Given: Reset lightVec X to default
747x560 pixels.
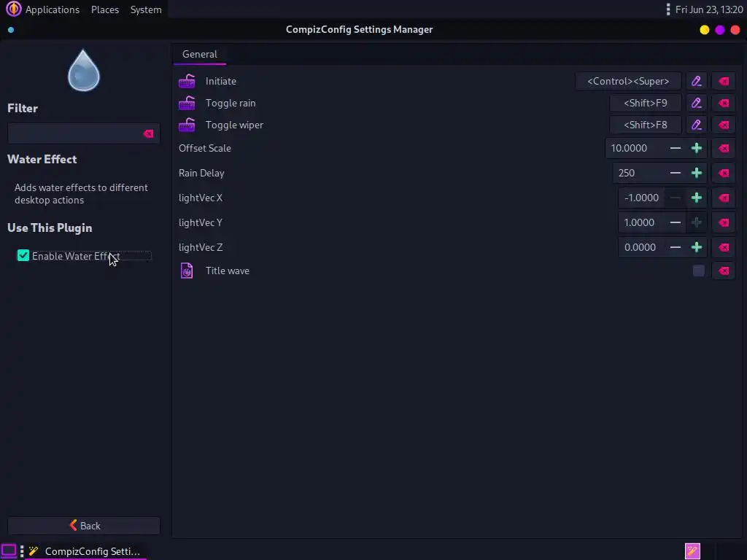Looking at the screenshot, I should (x=724, y=198).
